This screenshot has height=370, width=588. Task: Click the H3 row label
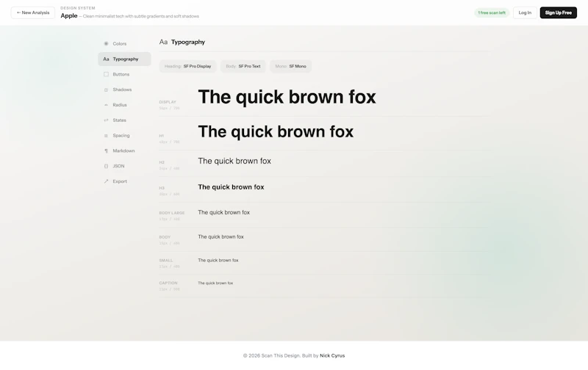162,189
